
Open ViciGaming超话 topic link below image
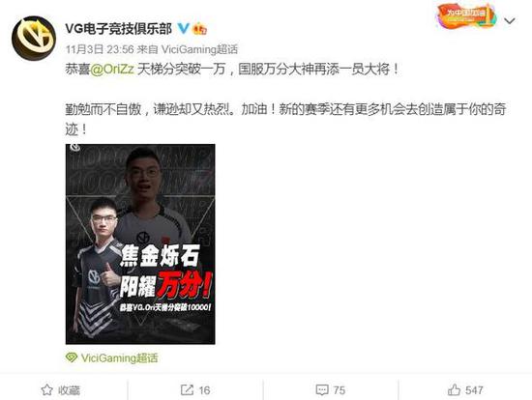[119, 357]
